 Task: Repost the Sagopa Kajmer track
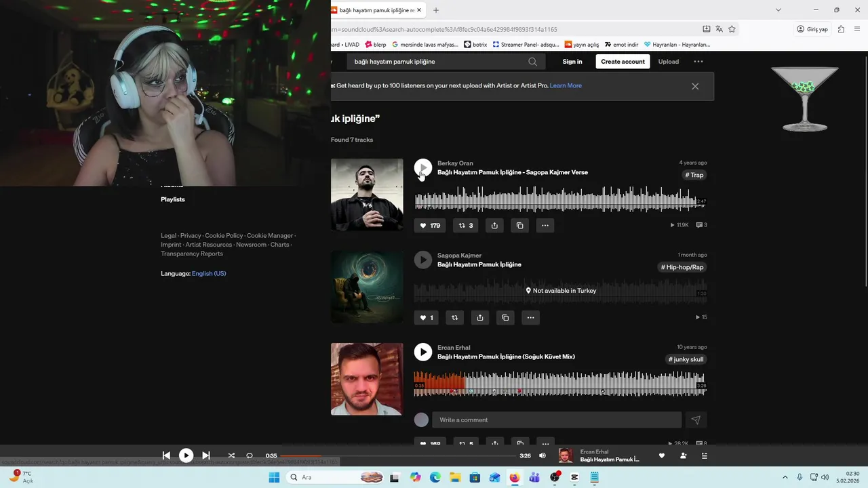click(x=455, y=318)
